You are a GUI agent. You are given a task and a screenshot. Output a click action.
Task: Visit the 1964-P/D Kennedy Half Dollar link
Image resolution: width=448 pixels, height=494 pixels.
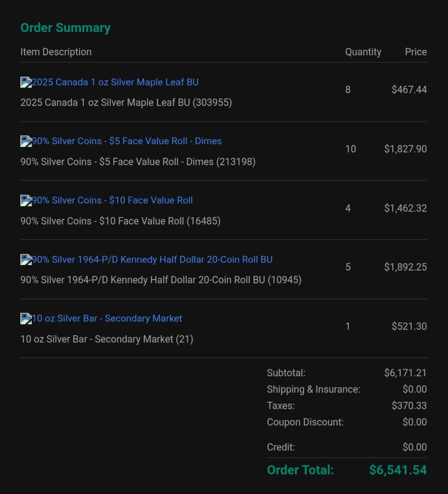[x=152, y=260]
